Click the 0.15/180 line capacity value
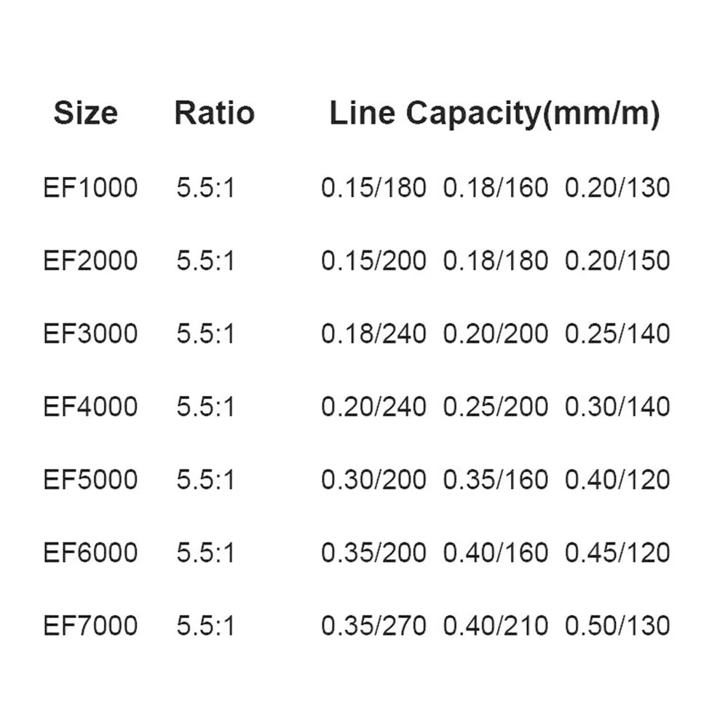Viewport: 728px width, 728px height. tap(373, 188)
